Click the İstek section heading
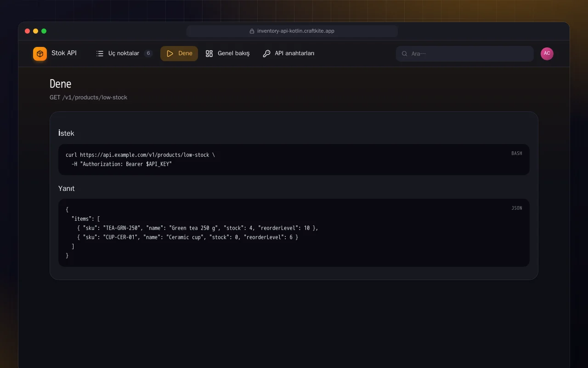588x368 pixels. coord(66,133)
